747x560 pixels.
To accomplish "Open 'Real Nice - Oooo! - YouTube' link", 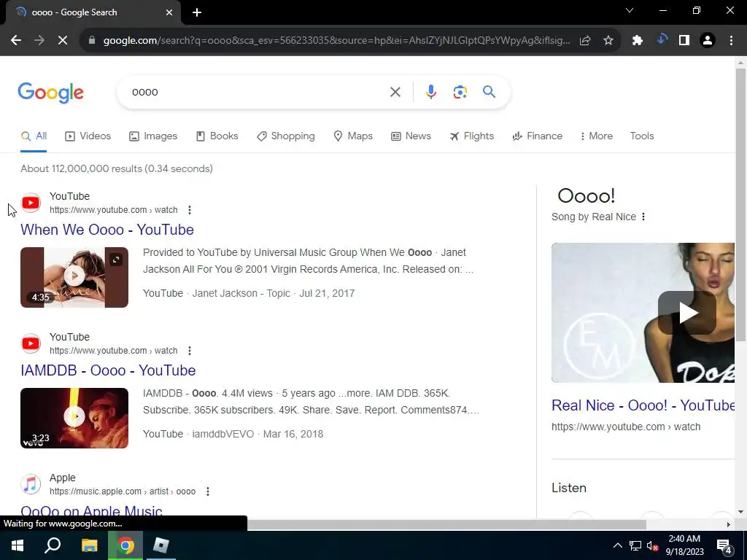I will (643, 405).
